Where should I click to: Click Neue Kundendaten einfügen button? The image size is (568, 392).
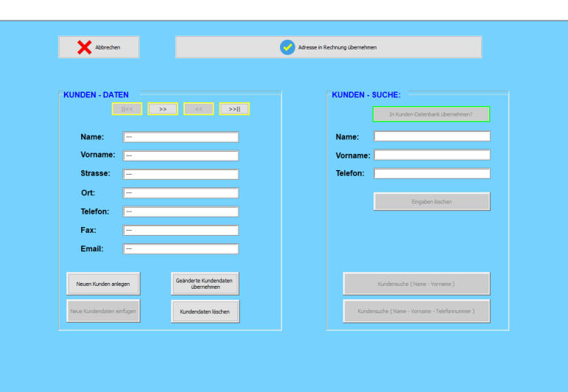[103, 311]
